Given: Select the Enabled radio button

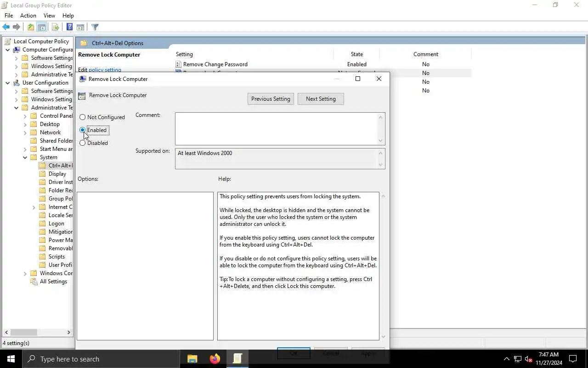Looking at the screenshot, I should (83, 130).
